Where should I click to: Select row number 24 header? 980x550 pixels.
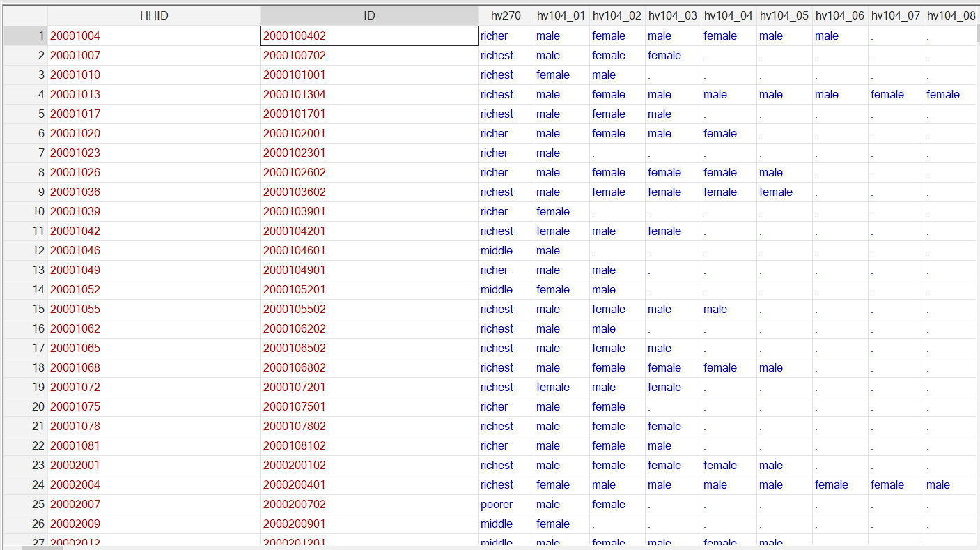[24, 484]
